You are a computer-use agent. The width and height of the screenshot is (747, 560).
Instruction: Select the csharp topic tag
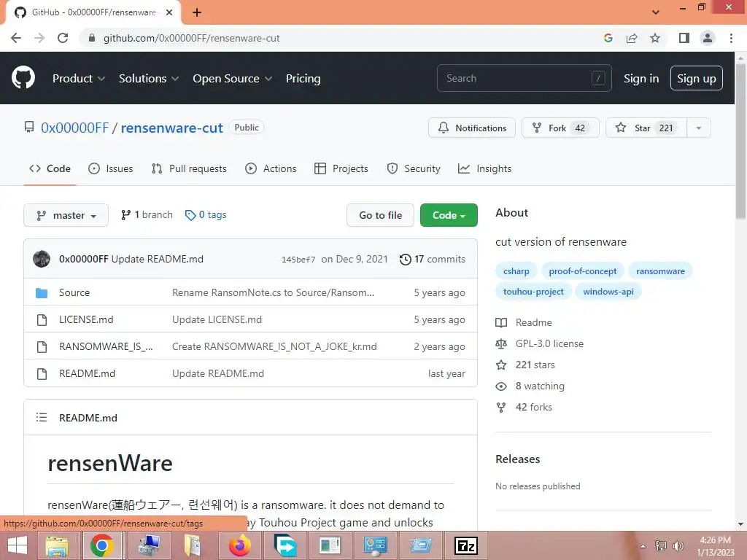(516, 271)
